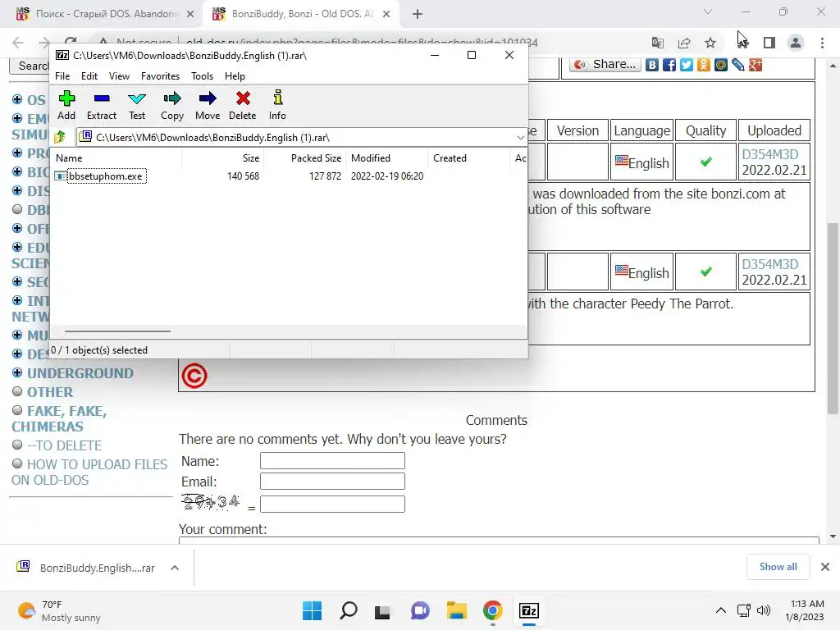Screen dimensions: 840x630
Task: Select the Copy toolbar icon in 7-Zip
Action: click(172, 106)
